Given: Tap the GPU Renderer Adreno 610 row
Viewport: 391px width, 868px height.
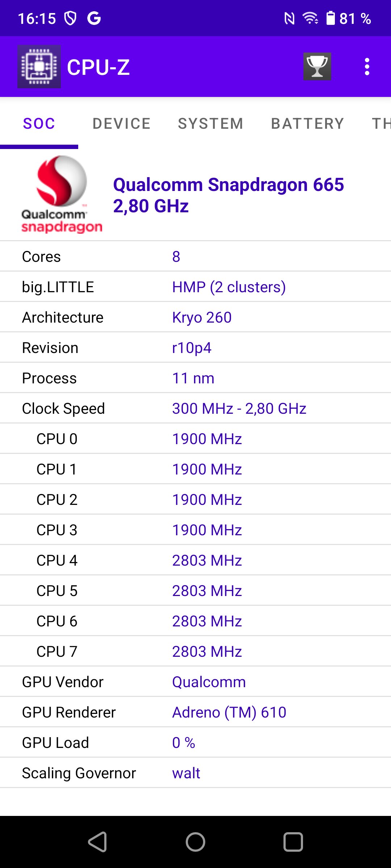Looking at the screenshot, I should tap(195, 712).
